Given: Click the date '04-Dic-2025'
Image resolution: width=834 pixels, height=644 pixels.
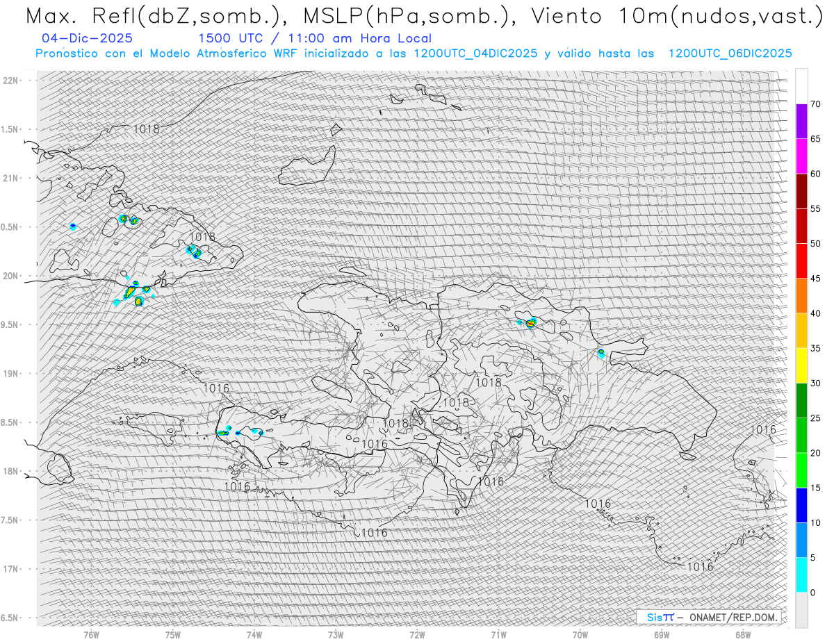Looking at the screenshot, I should (x=87, y=38).
